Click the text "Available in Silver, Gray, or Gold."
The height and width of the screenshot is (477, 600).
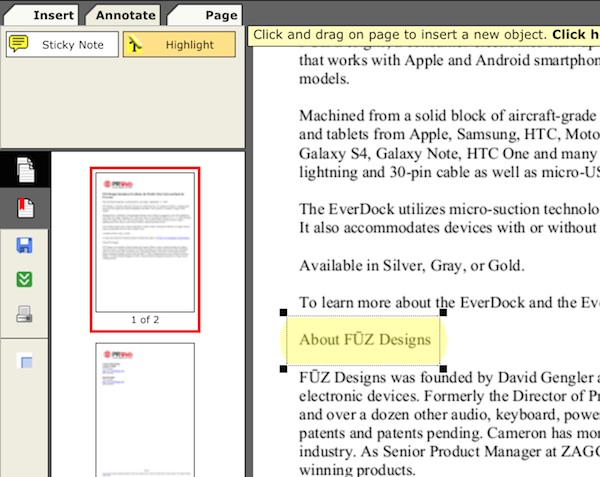click(412, 265)
